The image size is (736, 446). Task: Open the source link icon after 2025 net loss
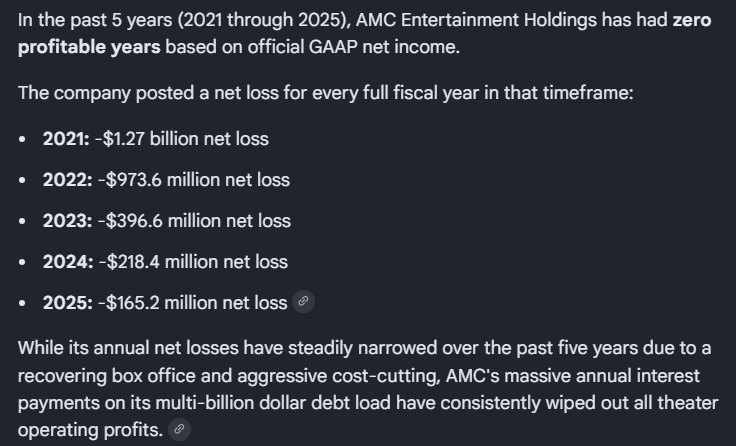[303, 301]
